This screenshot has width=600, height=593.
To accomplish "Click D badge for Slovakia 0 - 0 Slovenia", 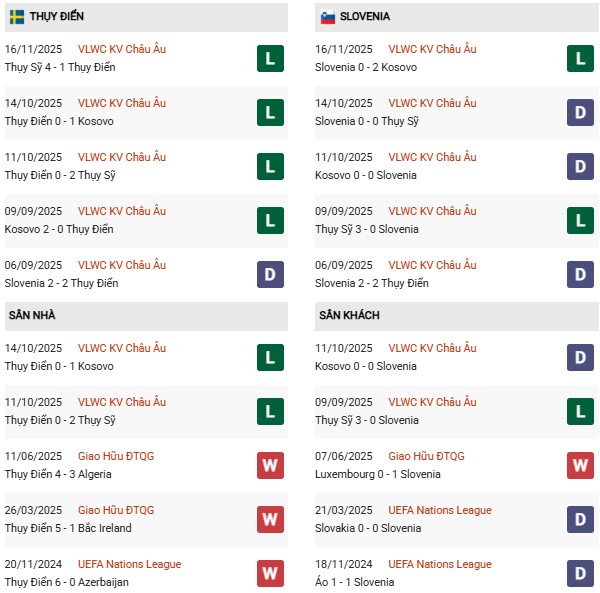I will tap(580, 520).
